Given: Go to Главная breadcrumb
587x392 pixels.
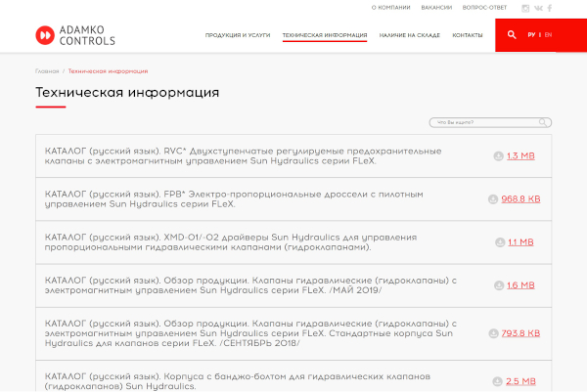Looking at the screenshot, I should pos(47,71).
